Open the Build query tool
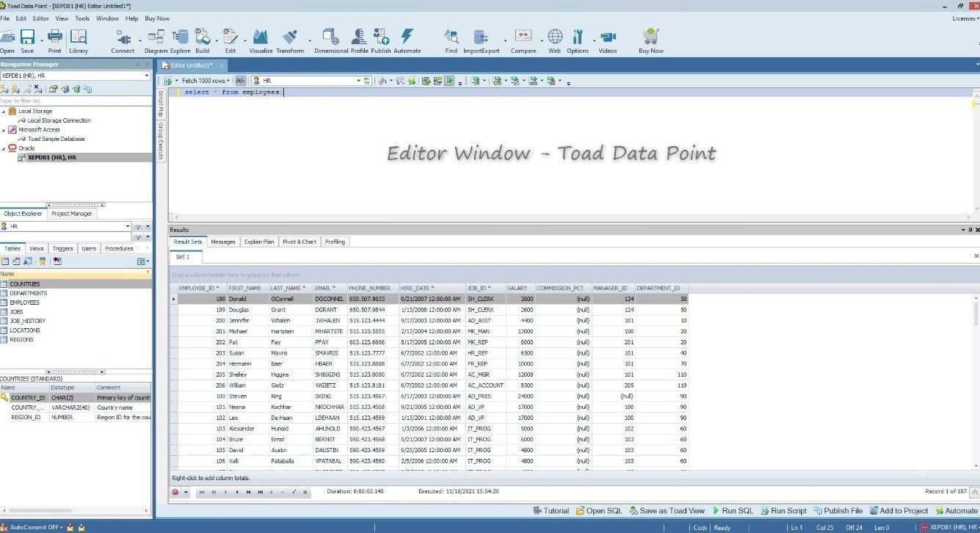Viewport: 980px width, 533px height. [203, 40]
